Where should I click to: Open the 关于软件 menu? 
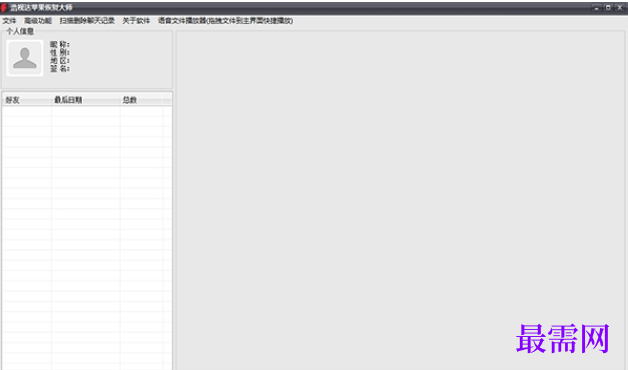(136, 21)
